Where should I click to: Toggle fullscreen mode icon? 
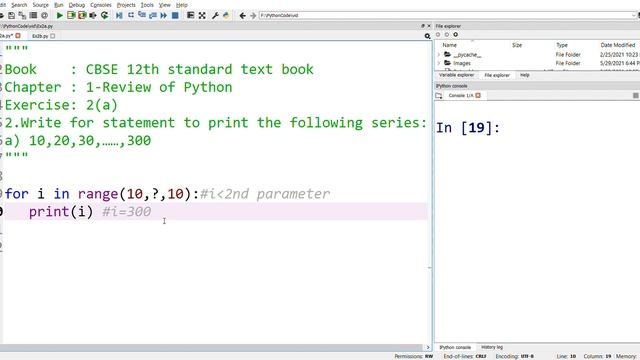pyautogui.click(x=202, y=15)
